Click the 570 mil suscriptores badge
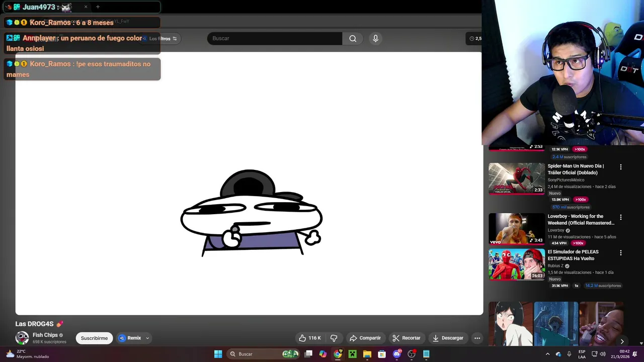 click(571, 207)
